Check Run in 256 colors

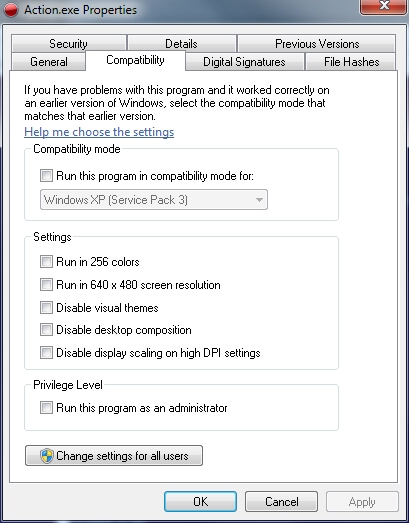pyautogui.click(x=46, y=262)
